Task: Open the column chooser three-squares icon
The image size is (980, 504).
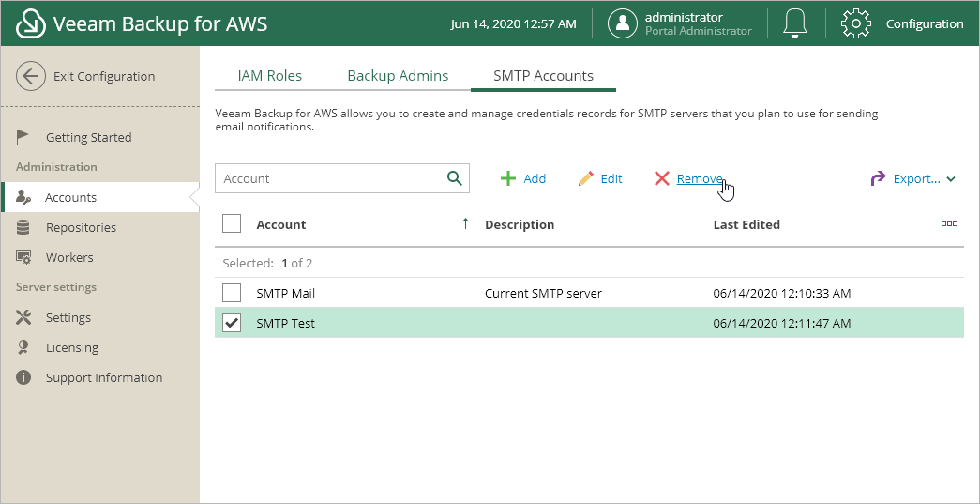Action: coord(949,224)
